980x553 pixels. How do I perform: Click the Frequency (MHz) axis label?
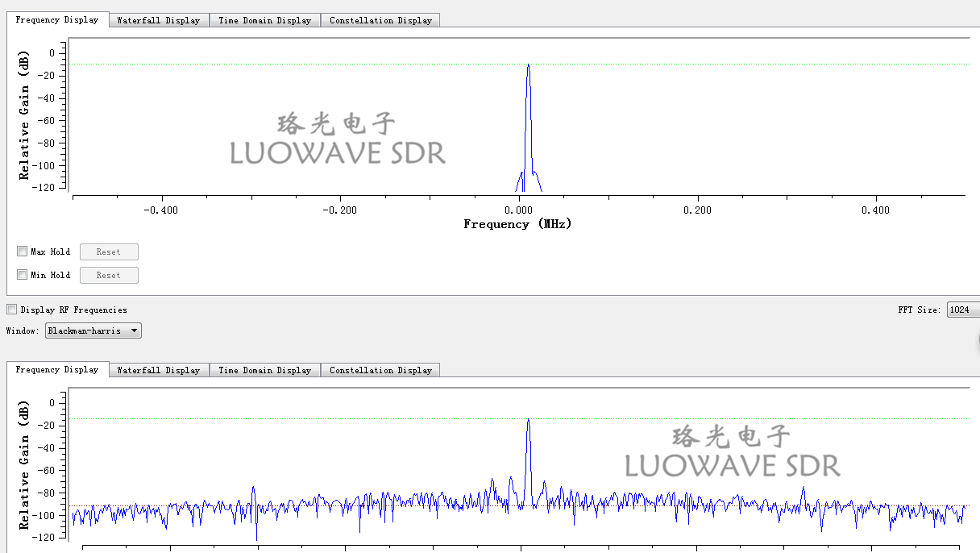point(517,224)
